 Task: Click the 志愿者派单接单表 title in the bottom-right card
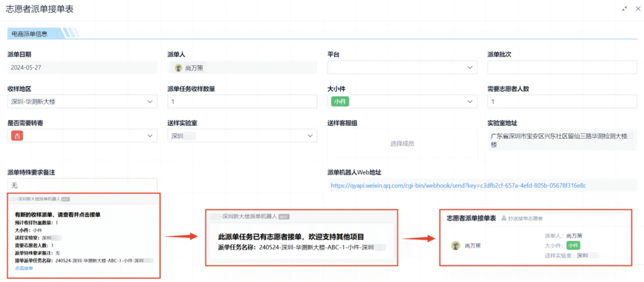pyautogui.click(x=471, y=218)
